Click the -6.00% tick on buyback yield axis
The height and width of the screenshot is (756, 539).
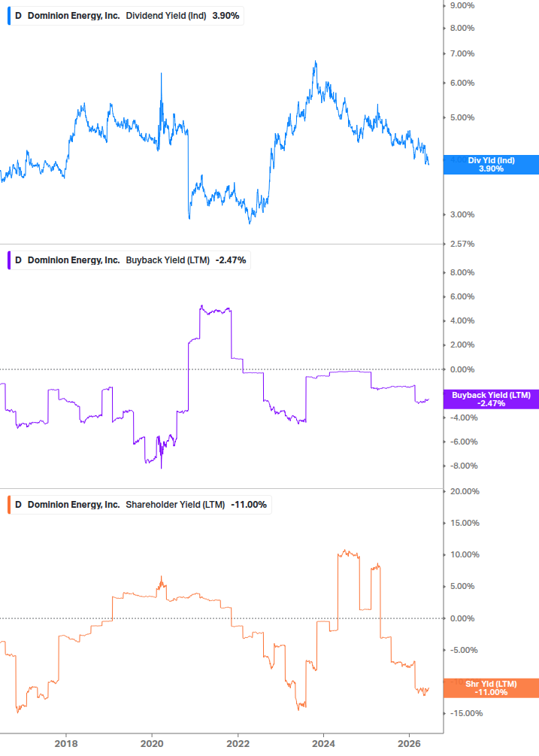tap(464, 442)
